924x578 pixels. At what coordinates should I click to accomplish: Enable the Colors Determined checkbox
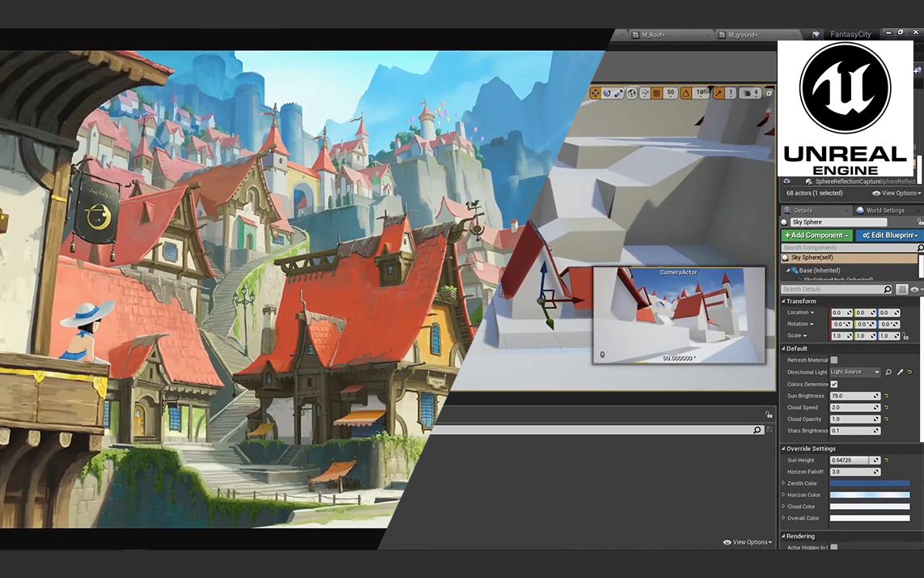(x=833, y=384)
